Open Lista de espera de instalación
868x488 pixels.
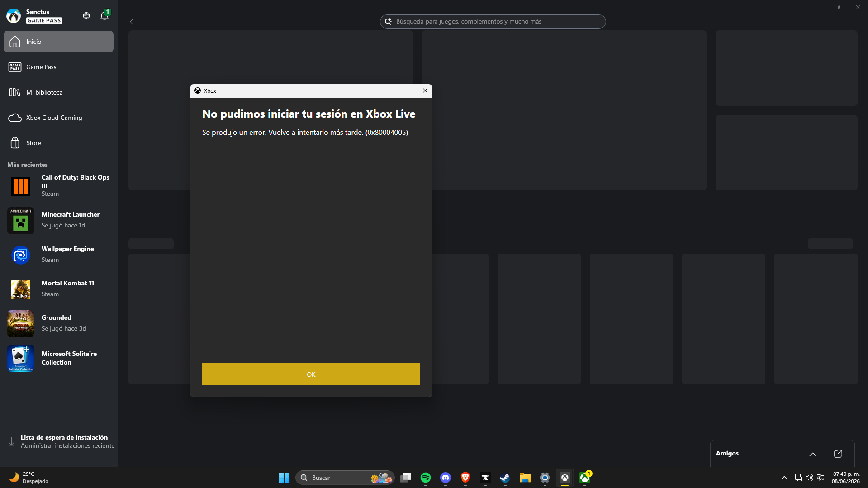tap(58, 441)
